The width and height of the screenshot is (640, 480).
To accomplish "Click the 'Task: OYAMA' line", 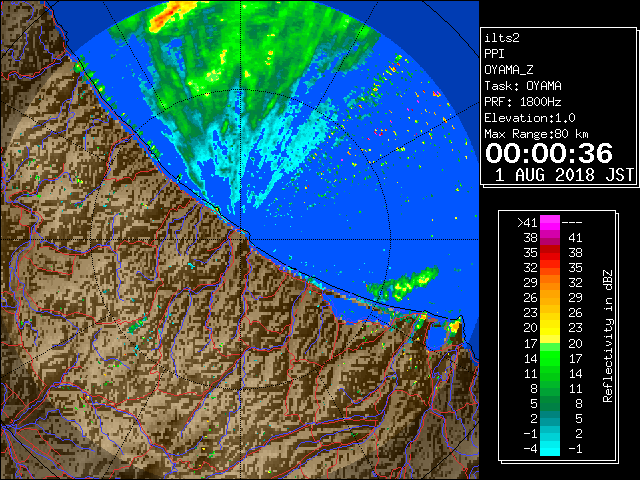I will point(523,86).
